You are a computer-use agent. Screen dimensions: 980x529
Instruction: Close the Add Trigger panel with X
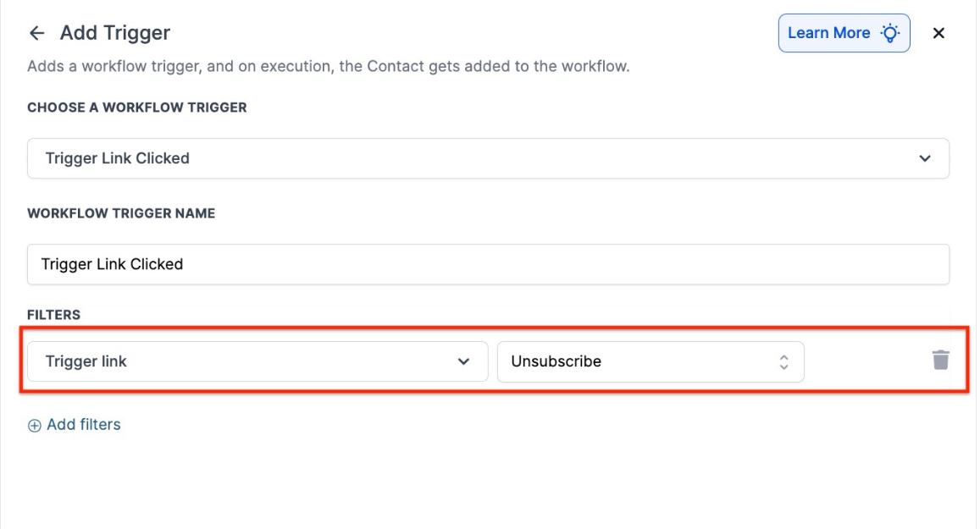tap(938, 33)
